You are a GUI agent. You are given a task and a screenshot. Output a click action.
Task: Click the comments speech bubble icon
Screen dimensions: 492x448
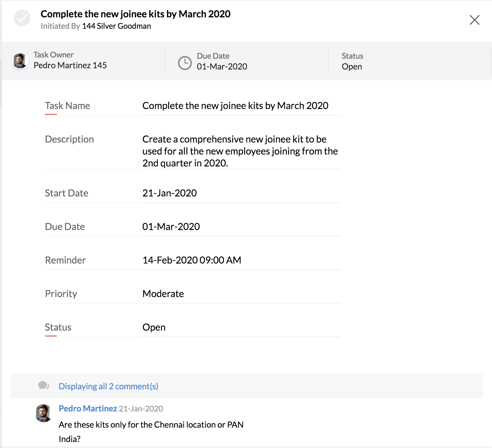[43, 386]
